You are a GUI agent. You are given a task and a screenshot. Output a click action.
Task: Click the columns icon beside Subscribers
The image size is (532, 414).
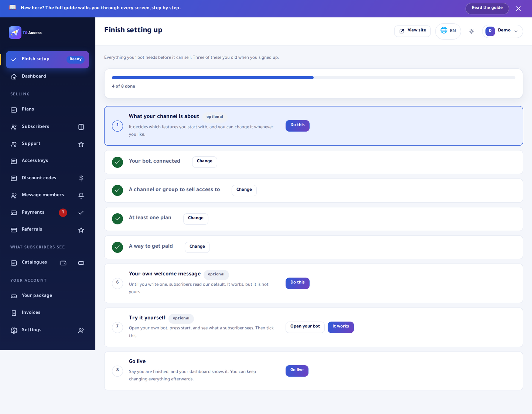coord(81,127)
